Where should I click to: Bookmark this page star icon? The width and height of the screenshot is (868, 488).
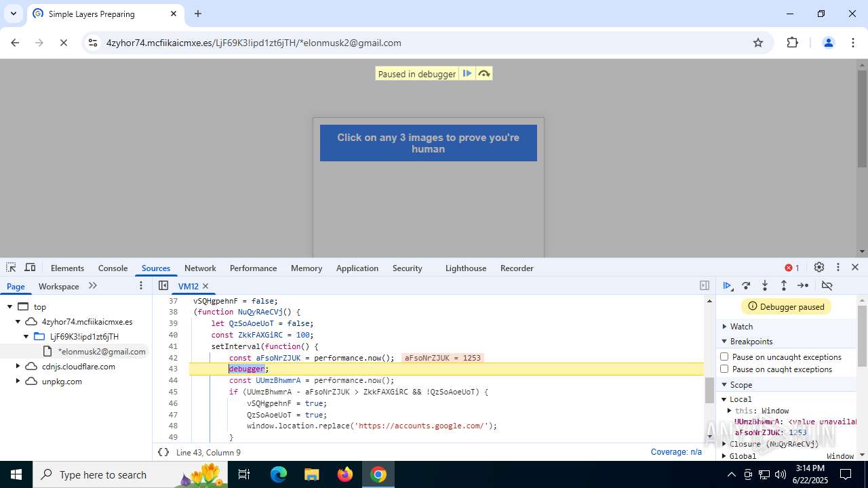coord(758,43)
